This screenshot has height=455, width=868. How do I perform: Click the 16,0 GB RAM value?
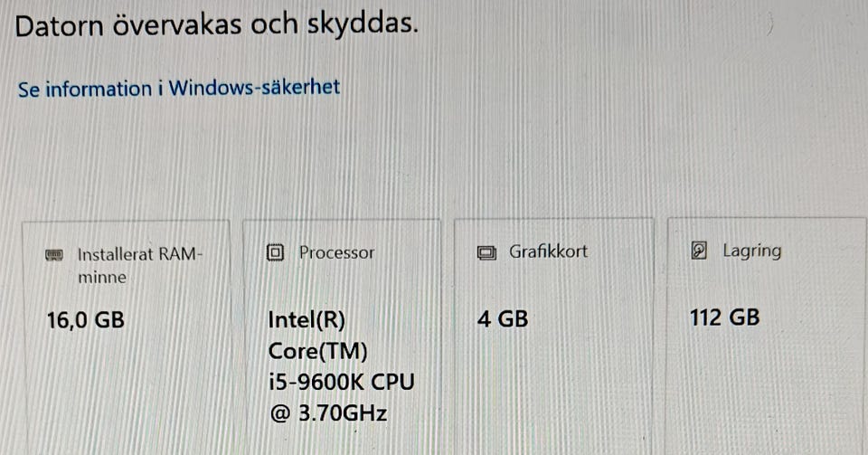pyautogui.click(x=85, y=320)
